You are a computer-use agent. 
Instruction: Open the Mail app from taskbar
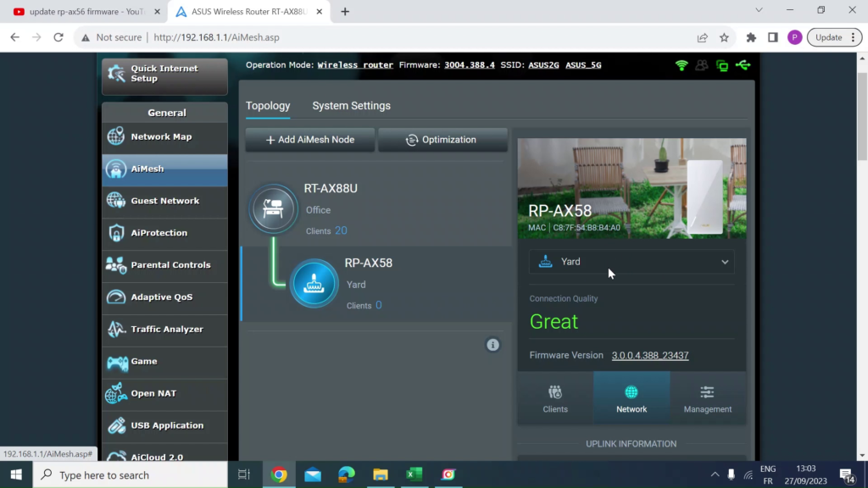pos(313,474)
